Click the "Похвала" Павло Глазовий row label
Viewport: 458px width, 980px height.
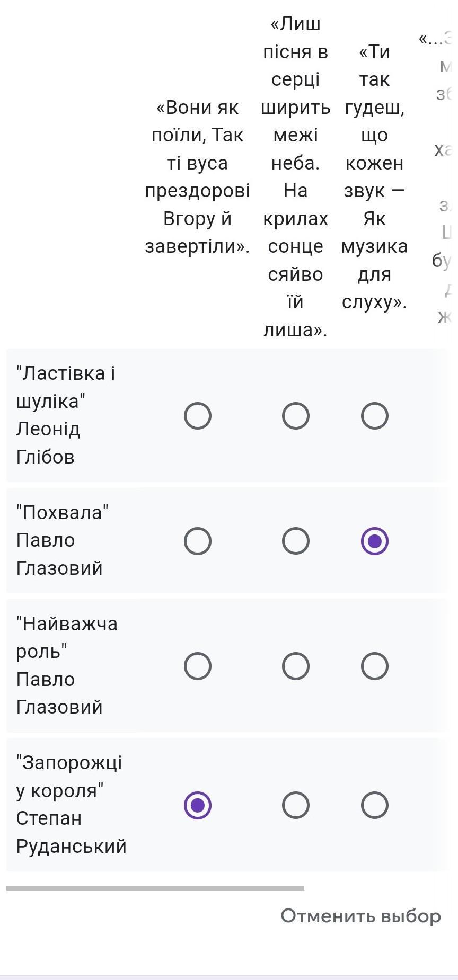(x=63, y=540)
